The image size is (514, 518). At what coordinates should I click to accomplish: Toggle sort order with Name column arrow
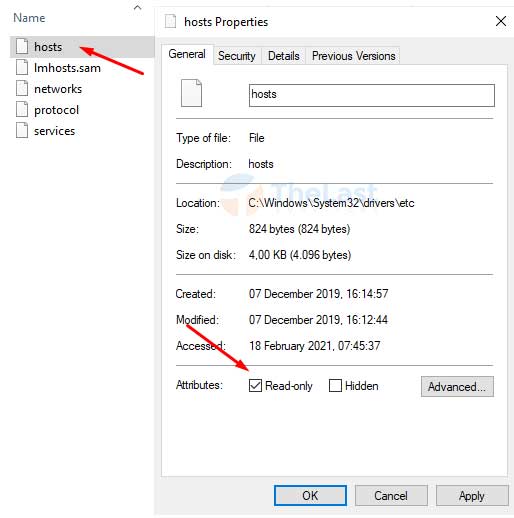[x=137, y=7]
